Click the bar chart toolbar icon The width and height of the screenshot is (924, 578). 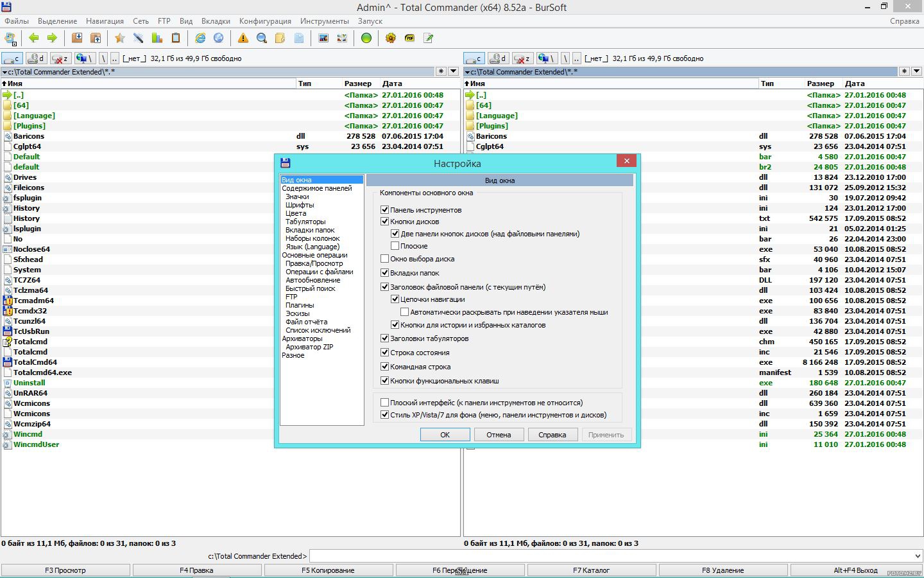[x=157, y=38]
